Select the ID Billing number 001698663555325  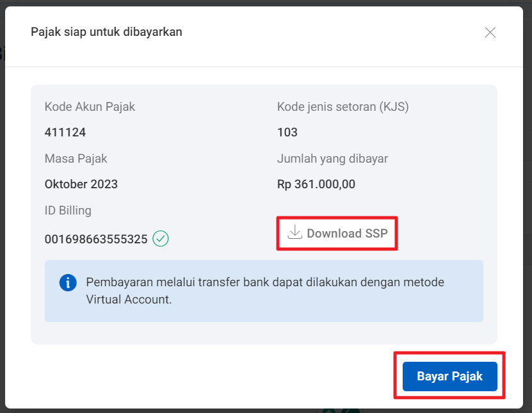[x=96, y=239]
